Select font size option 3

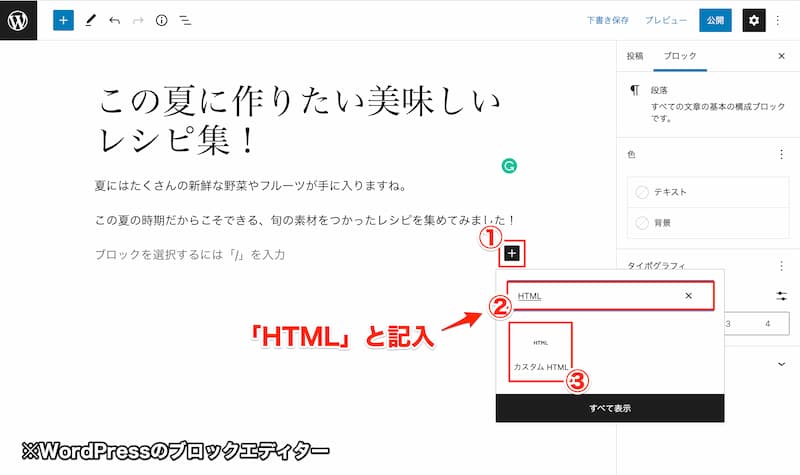point(728,323)
